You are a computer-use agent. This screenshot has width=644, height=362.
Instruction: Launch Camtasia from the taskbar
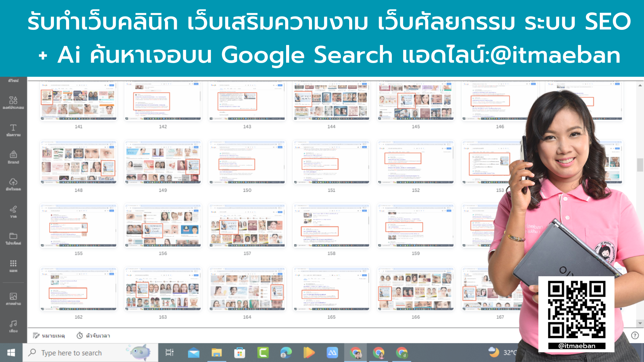tap(263, 352)
